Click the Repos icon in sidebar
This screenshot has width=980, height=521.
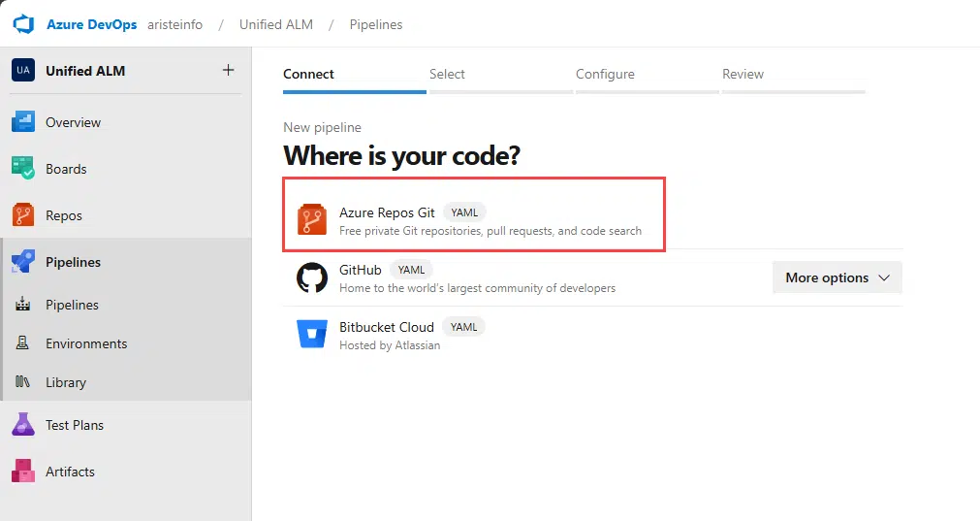[23, 215]
